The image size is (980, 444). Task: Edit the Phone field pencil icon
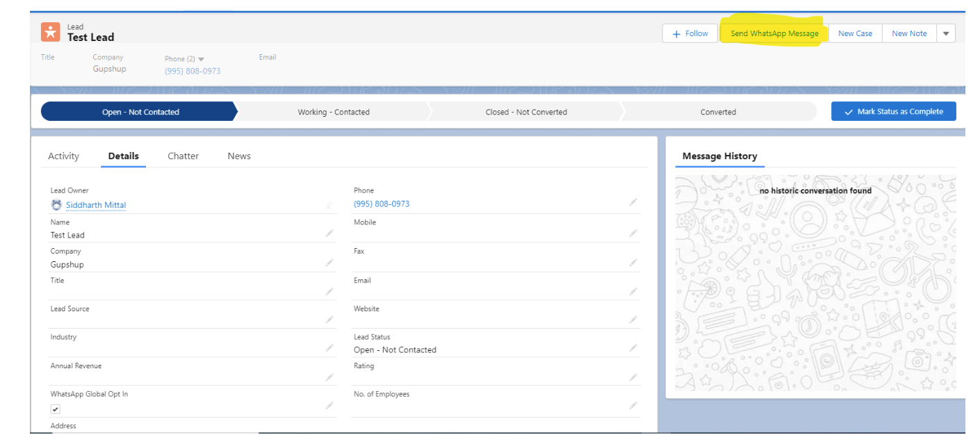click(x=633, y=202)
